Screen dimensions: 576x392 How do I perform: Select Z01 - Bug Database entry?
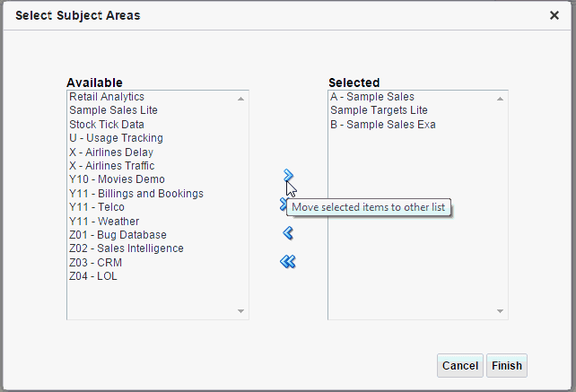(x=118, y=235)
